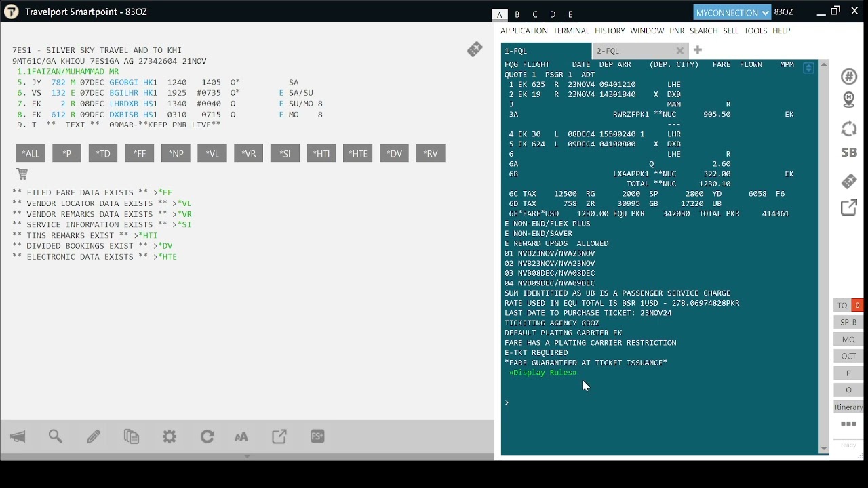Click the QCT quick command button
This screenshot has width=868, height=488.
pos(848,357)
